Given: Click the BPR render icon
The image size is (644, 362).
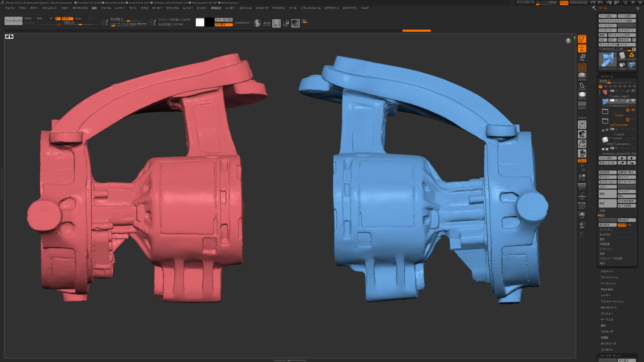Looking at the screenshot, I should (296, 23).
